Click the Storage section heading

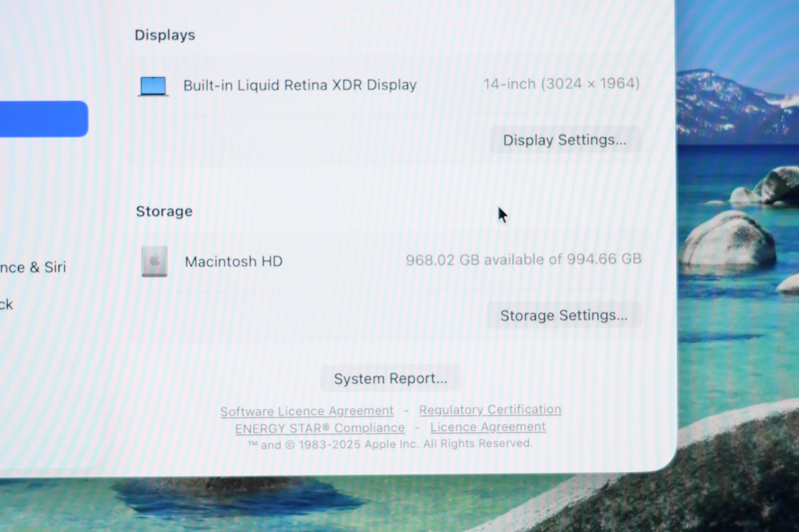pyautogui.click(x=164, y=212)
